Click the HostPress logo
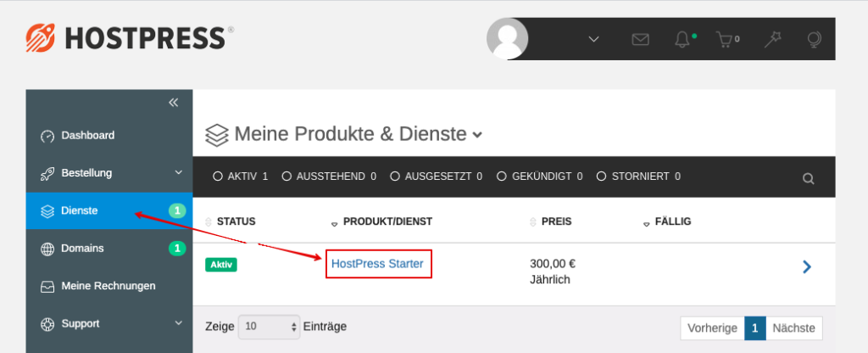 click(130, 38)
